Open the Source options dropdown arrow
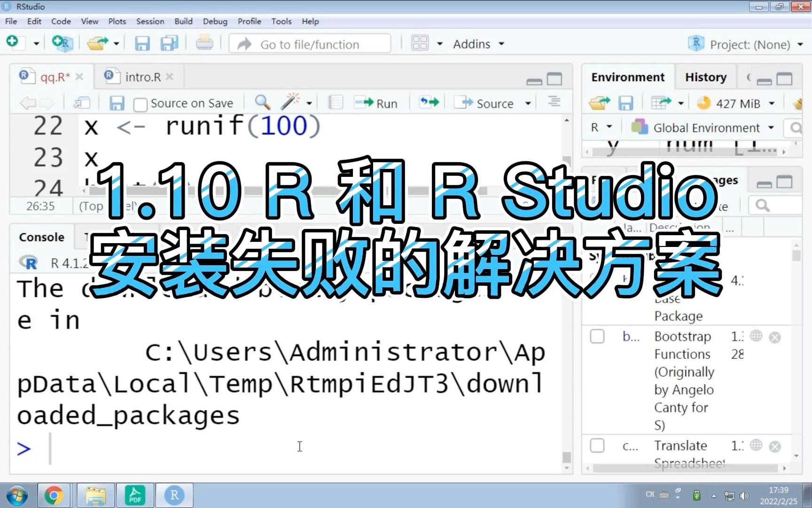The width and height of the screenshot is (812, 508). (528, 103)
